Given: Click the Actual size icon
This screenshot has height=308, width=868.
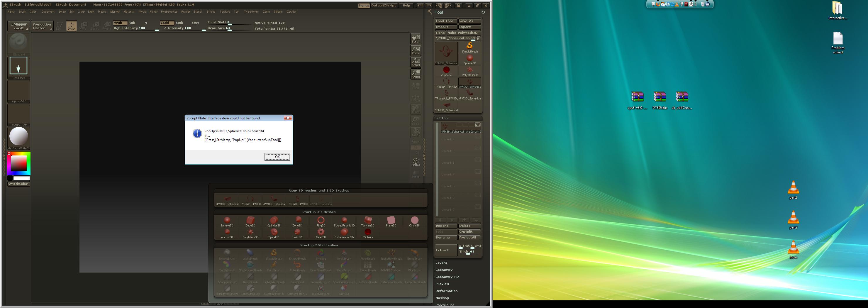Looking at the screenshot, I should pos(416,62).
